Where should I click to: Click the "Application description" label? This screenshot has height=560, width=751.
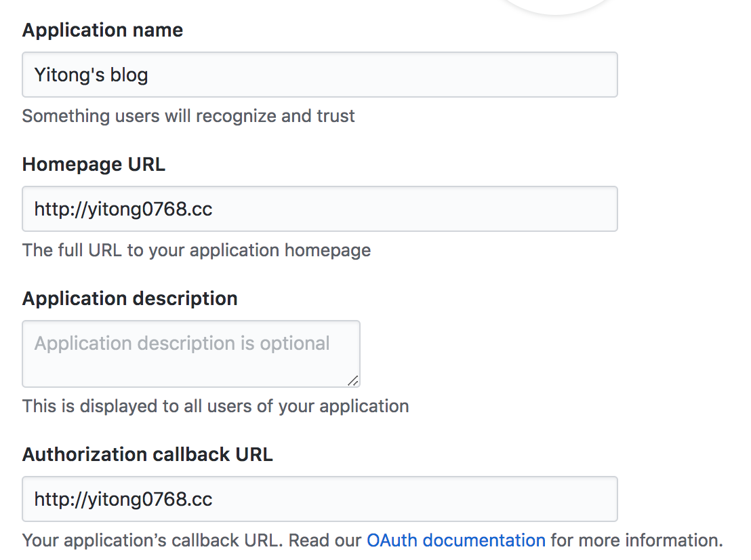point(129,299)
